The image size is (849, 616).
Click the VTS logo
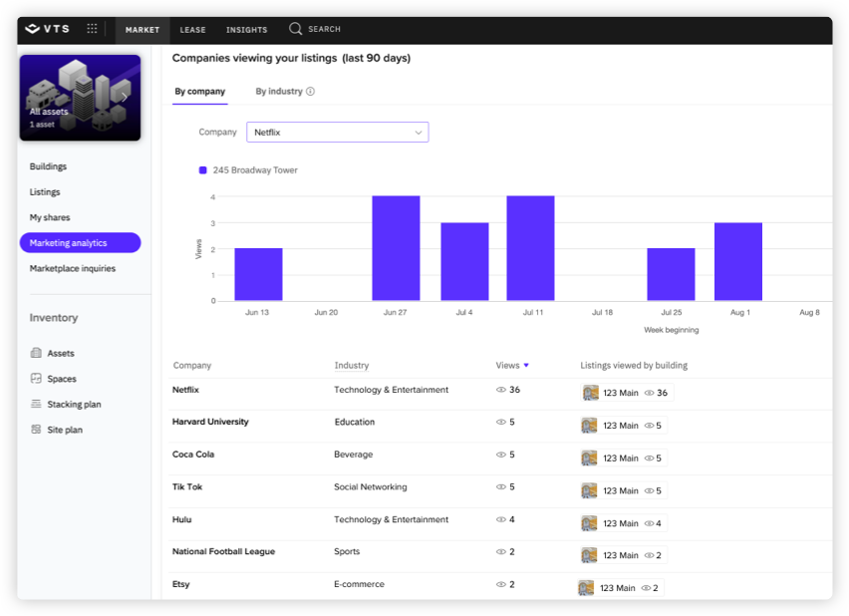tap(48, 29)
